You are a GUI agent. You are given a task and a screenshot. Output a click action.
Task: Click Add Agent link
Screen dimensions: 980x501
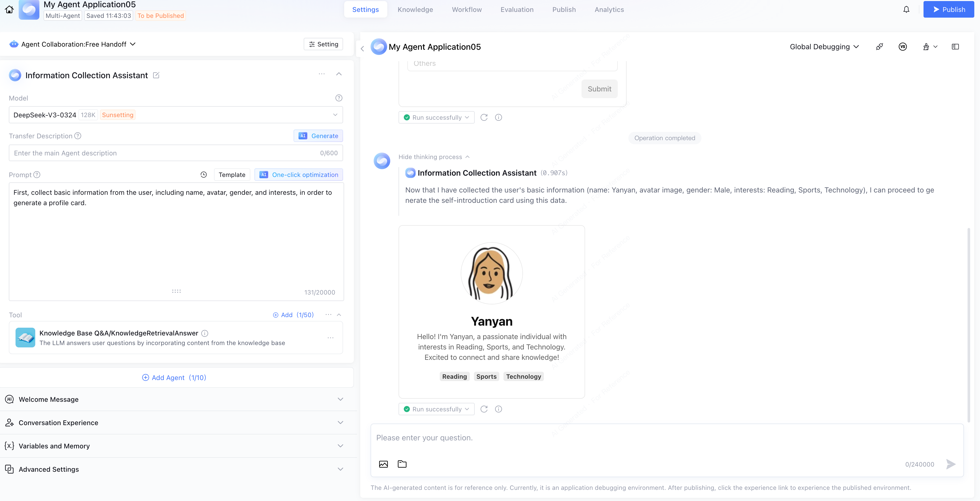coord(174,377)
